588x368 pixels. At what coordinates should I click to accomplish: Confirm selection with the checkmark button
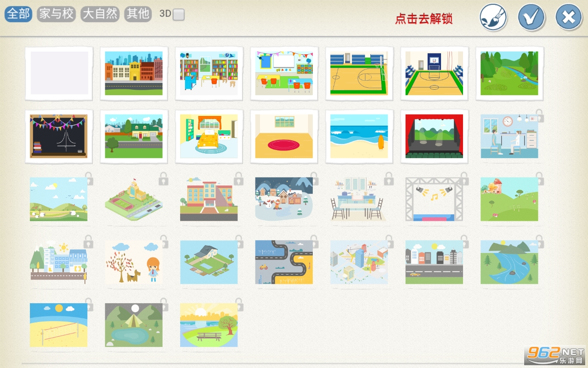click(531, 17)
